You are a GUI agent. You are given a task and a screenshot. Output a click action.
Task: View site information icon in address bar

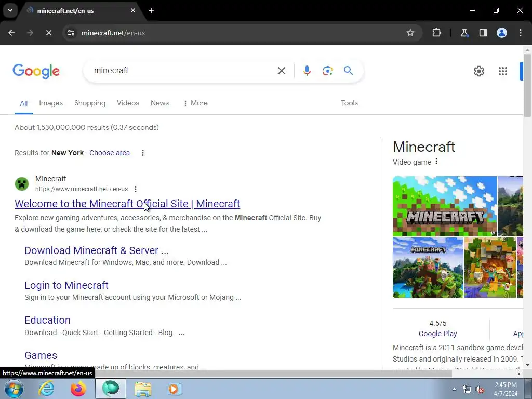71,33
